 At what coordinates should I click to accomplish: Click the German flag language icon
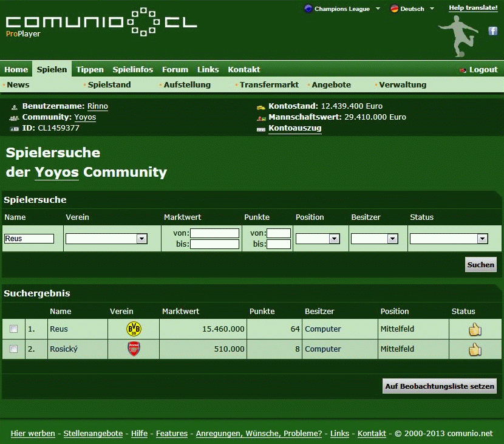click(x=394, y=9)
